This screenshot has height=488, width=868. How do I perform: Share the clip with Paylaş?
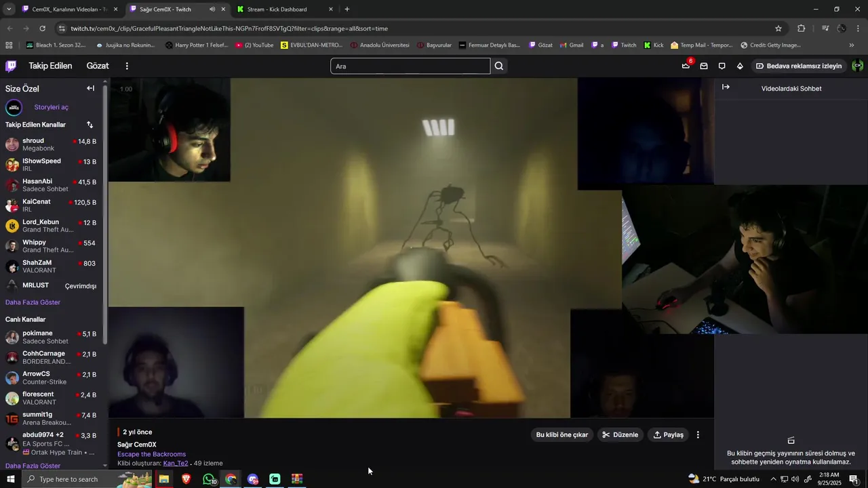668,435
